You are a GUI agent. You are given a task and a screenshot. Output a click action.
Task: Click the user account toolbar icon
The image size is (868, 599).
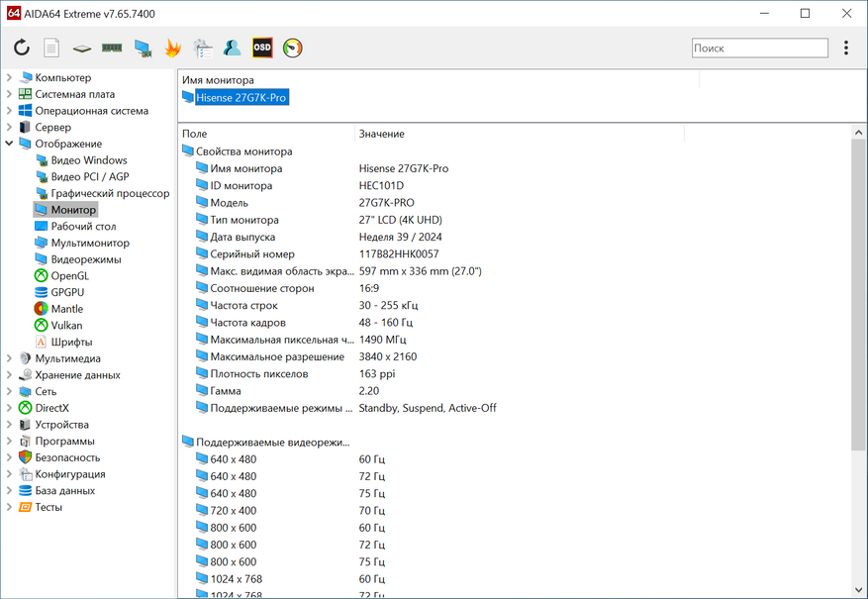click(x=232, y=49)
